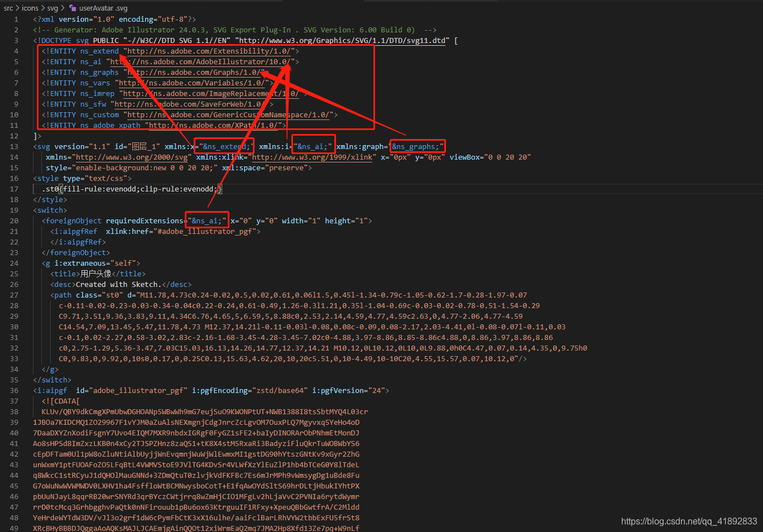Click base64 line starting 'KLUv/QBY9dkCmgXPm'

205,412
